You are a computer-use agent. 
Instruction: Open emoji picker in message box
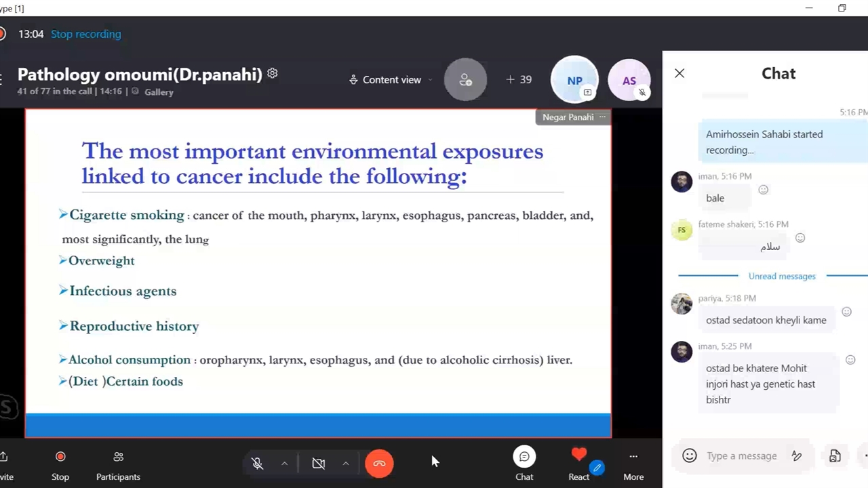point(689,456)
